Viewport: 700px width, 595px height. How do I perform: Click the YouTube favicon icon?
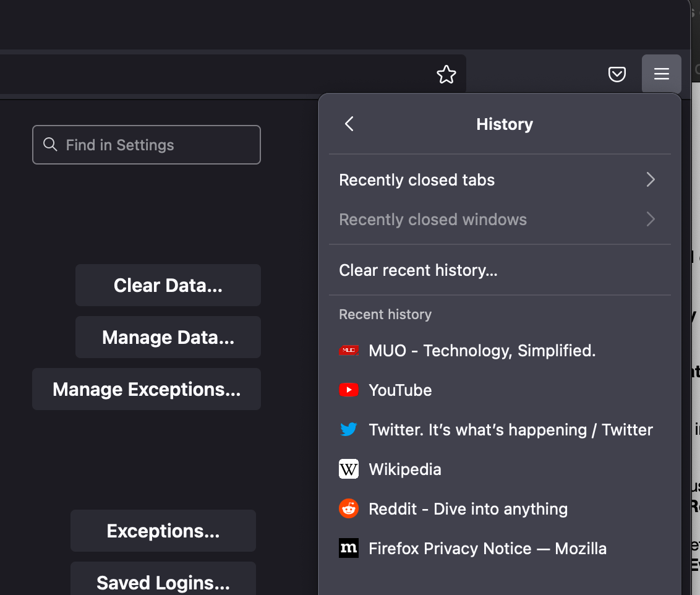(349, 390)
